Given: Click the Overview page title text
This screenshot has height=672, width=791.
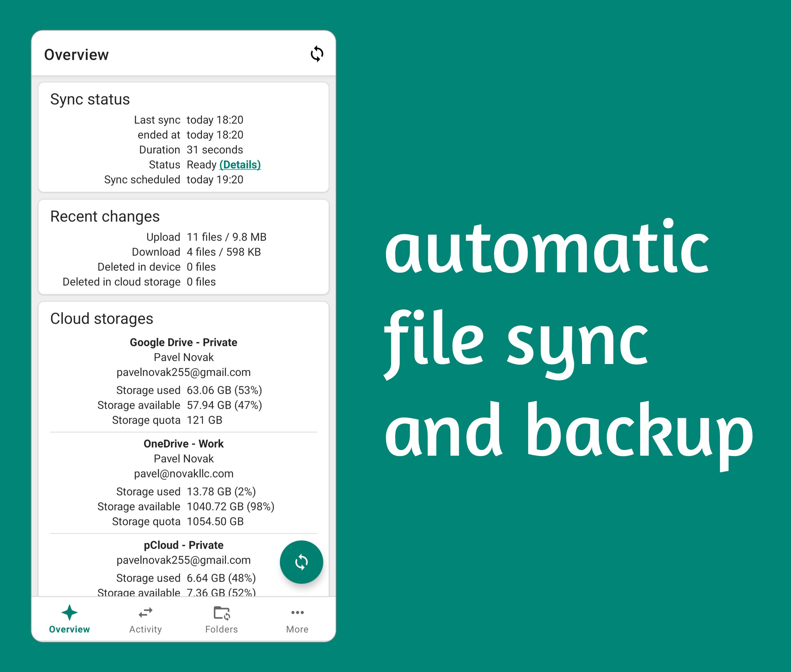Looking at the screenshot, I should point(76,55).
